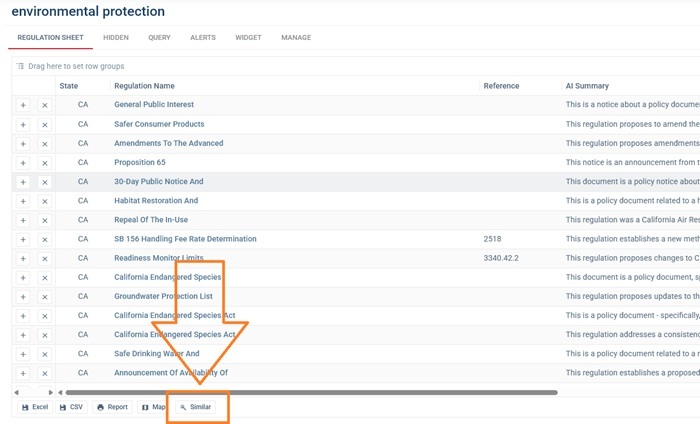This screenshot has height=424, width=700.
Task: Remove the Habitat Restoration And row with X
Action: coord(45,202)
